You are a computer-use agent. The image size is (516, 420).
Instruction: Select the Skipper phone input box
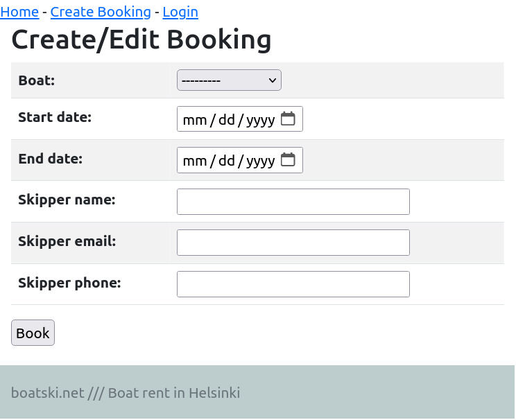(293, 284)
